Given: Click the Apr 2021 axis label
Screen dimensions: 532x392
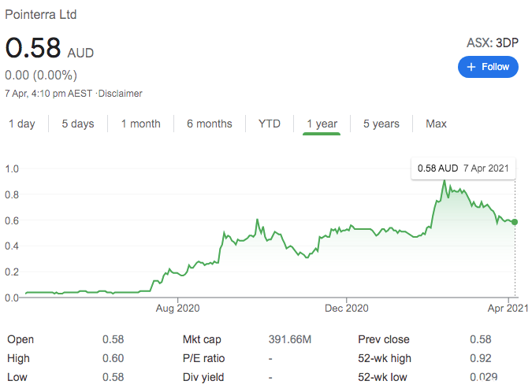Looking at the screenshot, I should click(x=508, y=309).
